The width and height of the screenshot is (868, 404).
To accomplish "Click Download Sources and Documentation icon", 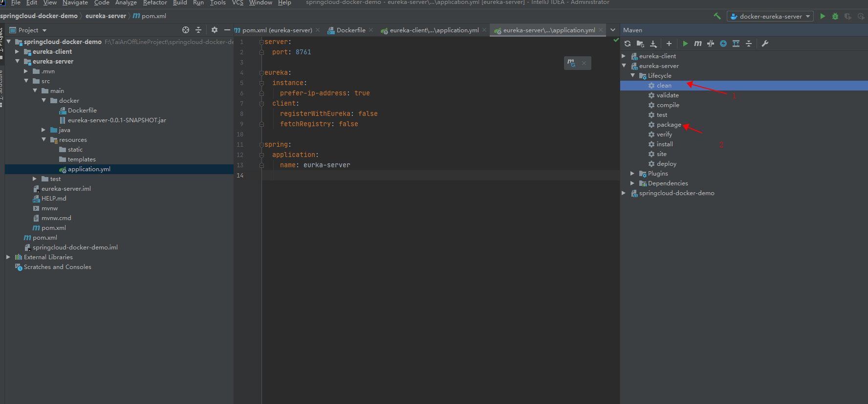I will coord(653,44).
